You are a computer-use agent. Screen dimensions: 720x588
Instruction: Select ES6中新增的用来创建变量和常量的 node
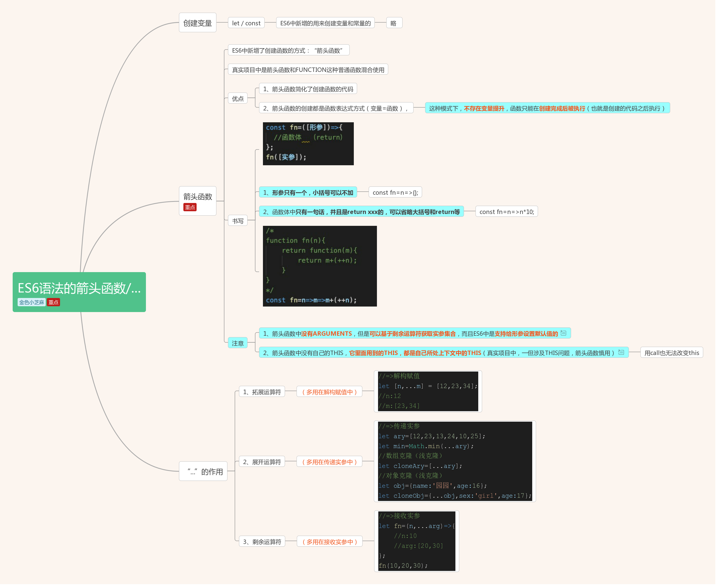tap(327, 23)
